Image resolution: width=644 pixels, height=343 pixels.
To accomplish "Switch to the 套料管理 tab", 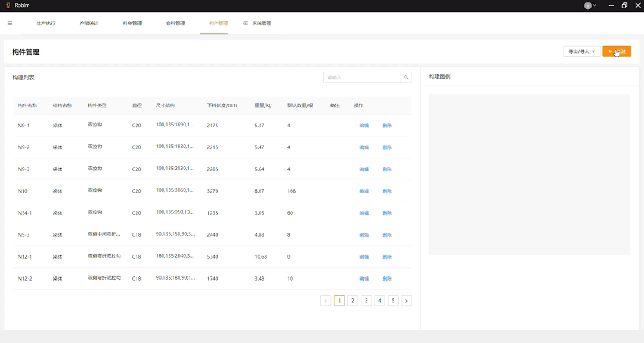I will pos(175,23).
